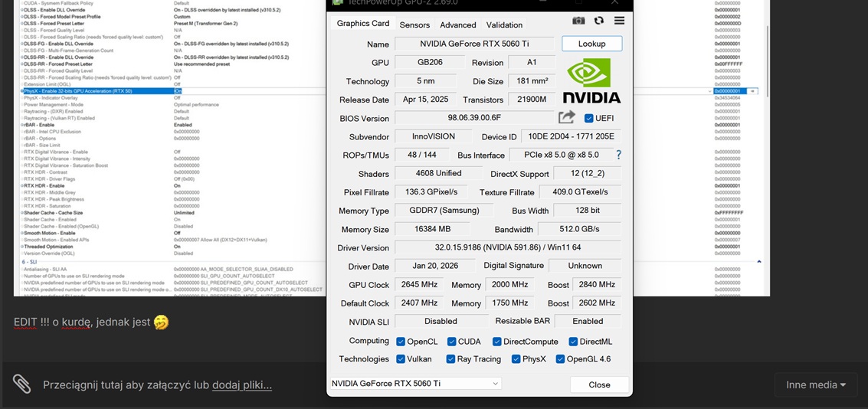Click the Bandwidth value 512.0 GB/s
Viewport: 868px width, 409px height.
580,229
